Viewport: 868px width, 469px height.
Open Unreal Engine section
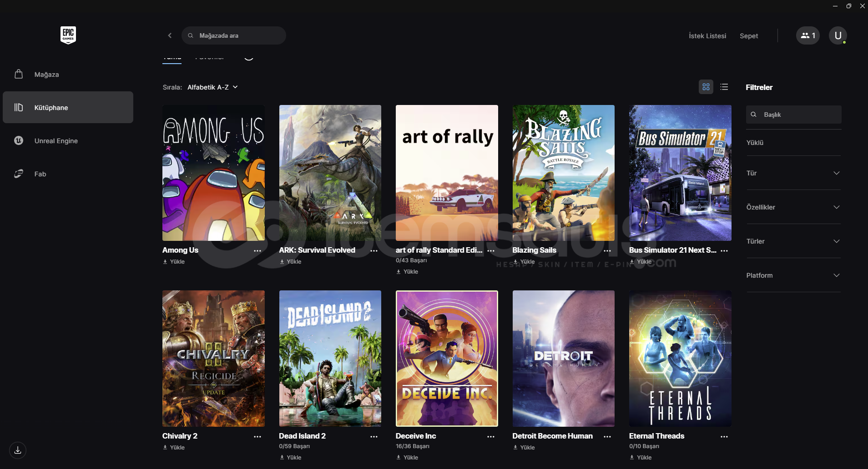[x=68, y=140]
